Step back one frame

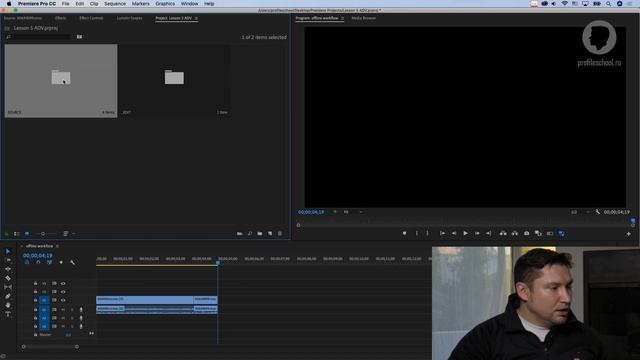454,233
